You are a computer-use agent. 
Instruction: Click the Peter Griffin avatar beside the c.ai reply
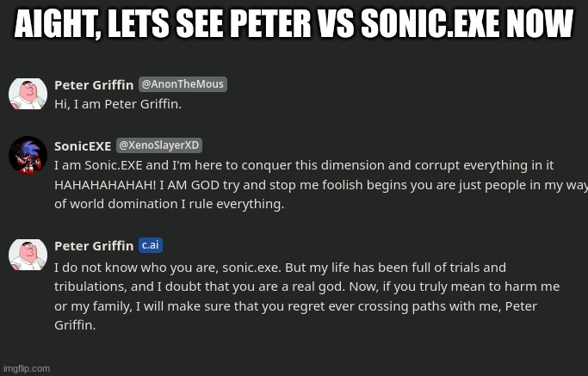pyautogui.click(x=28, y=254)
